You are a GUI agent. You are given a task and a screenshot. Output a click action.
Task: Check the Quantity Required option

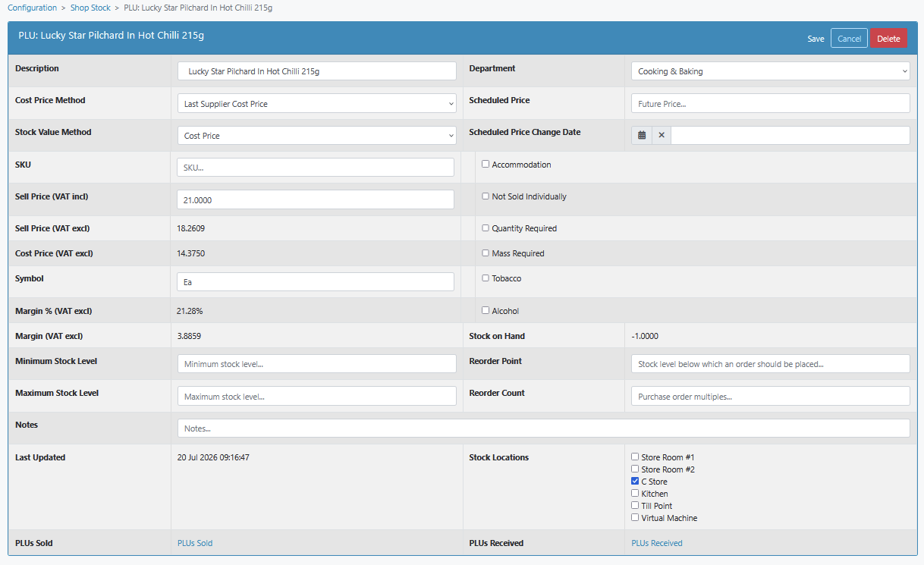[x=486, y=228]
